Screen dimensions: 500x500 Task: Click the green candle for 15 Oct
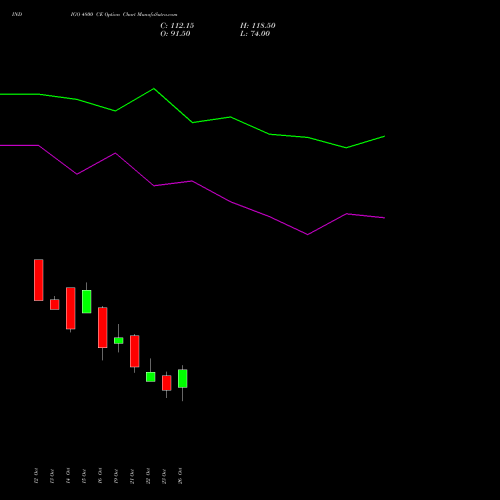[x=87, y=301]
